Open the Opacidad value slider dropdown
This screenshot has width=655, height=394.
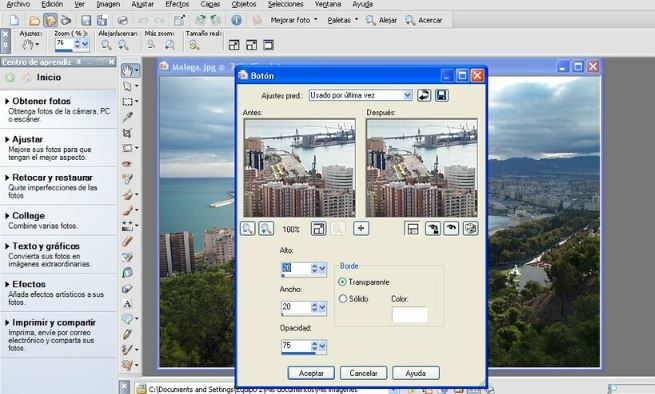(x=322, y=346)
